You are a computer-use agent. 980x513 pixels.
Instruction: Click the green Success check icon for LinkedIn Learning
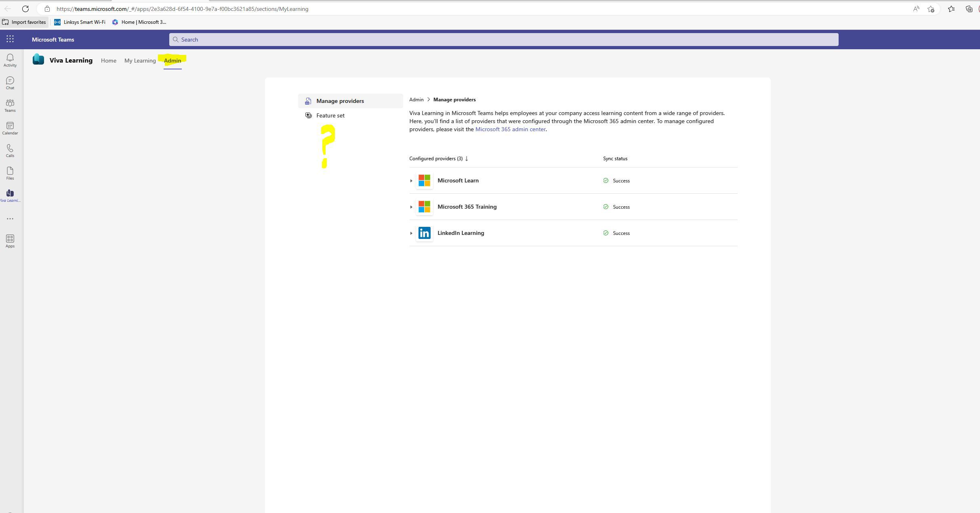[606, 233]
